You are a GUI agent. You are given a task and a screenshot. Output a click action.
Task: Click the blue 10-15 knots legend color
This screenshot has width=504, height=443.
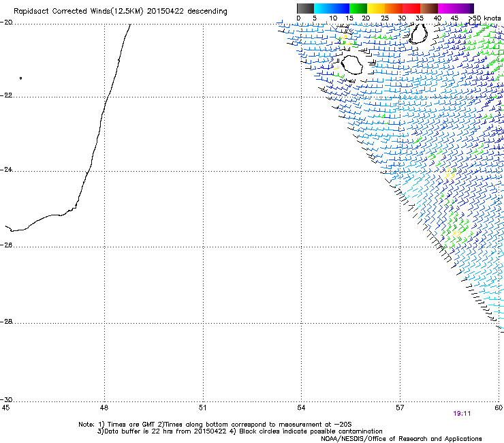pyautogui.click(x=341, y=8)
